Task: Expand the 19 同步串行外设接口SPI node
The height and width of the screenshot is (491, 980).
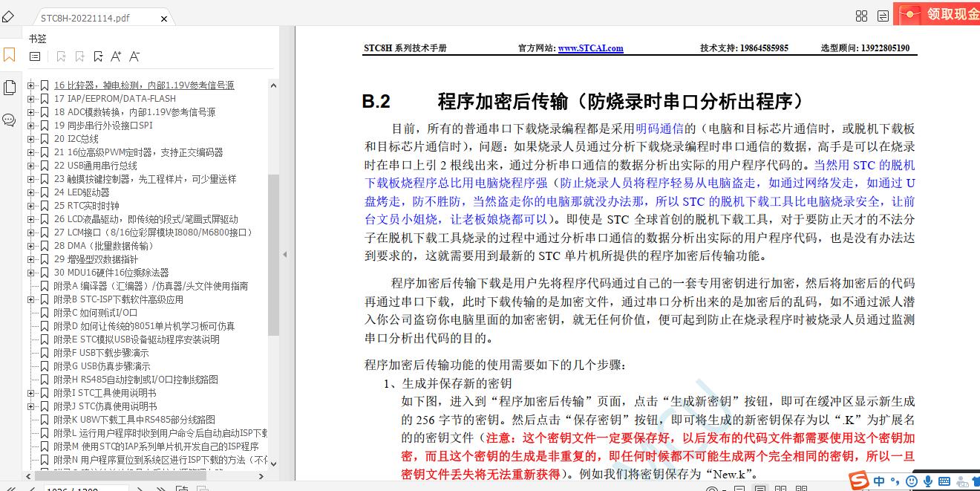Action: pos(31,126)
